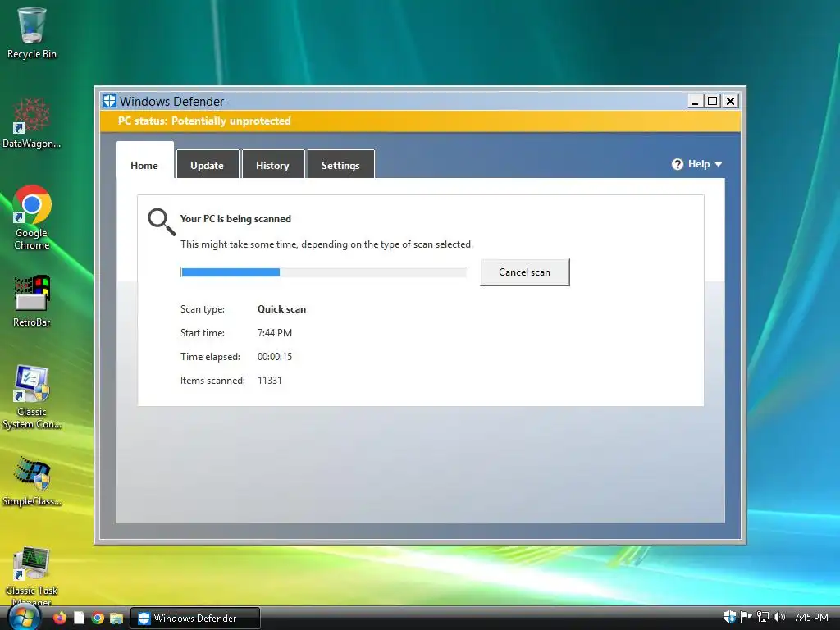Switch to the Settings tab
Viewport: 840px width, 630px height.
click(x=340, y=164)
